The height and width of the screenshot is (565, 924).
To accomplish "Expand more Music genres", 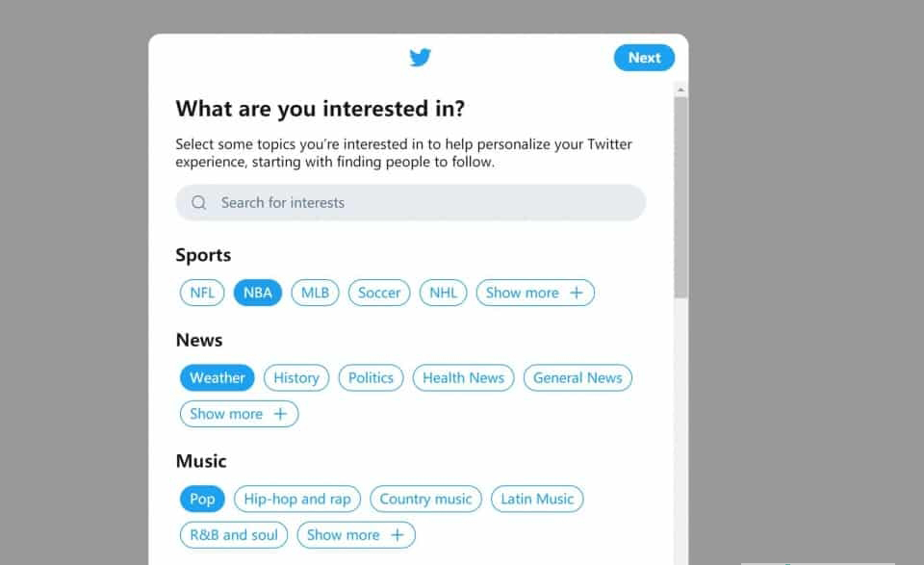I will 355,535.
